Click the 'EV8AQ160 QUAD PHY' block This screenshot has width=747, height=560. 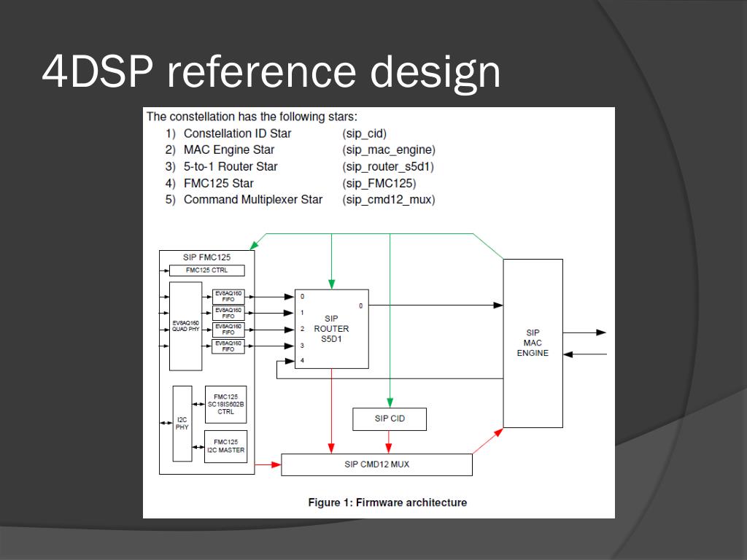pos(186,326)
